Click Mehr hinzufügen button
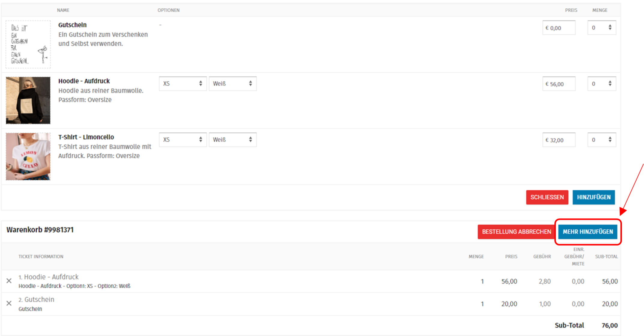Image resolution: width=644 pixels, height=336 pixels. click(x=588, y=232)
